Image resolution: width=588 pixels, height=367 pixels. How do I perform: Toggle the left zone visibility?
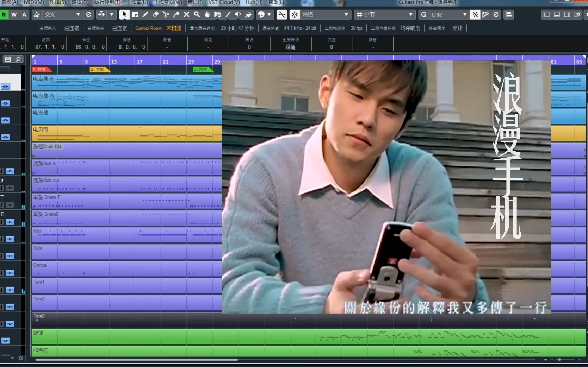[x=546, y=14]
